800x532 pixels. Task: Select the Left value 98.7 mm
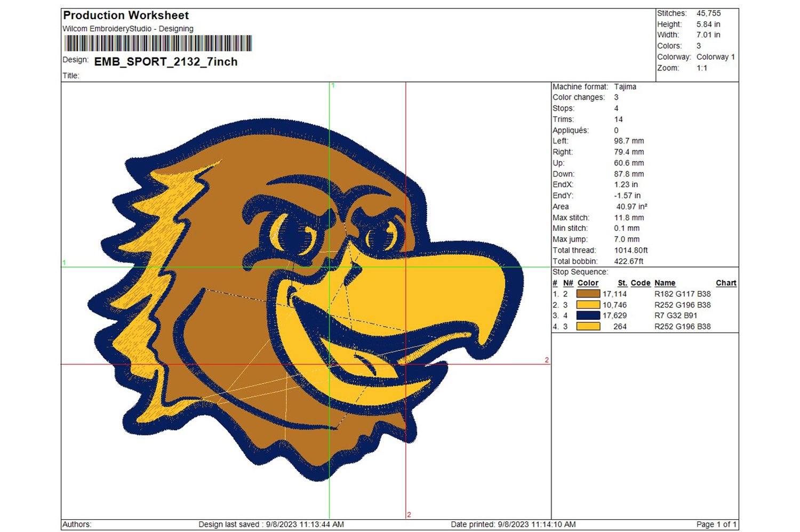coord(629,141)
